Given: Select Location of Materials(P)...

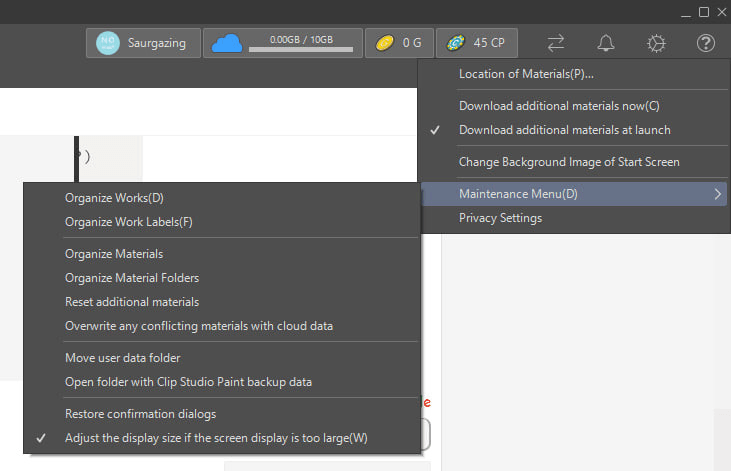Looking at the screenshot, I should pos(574,74).
